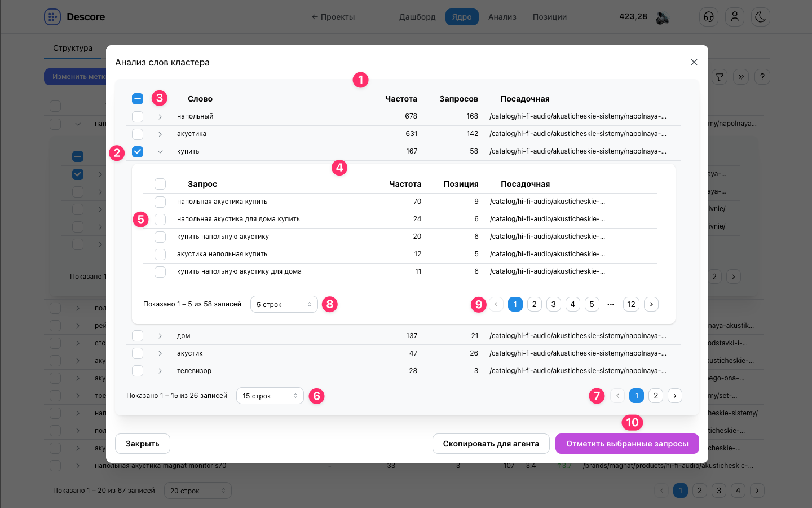This screenshot has width=812, height=508.
Task: Go to next page in query sub-table
Action: pyautogui.click(x=651, y=304)
